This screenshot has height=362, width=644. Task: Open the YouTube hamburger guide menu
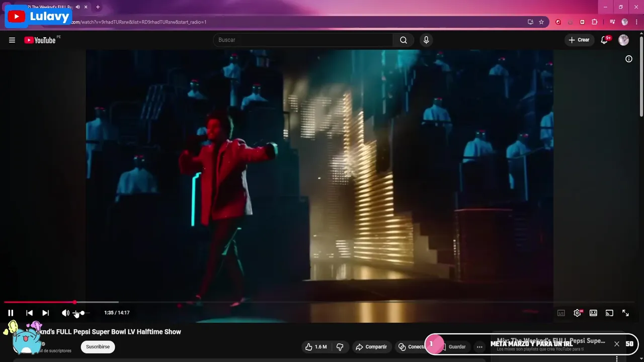(x=12, y=40)
